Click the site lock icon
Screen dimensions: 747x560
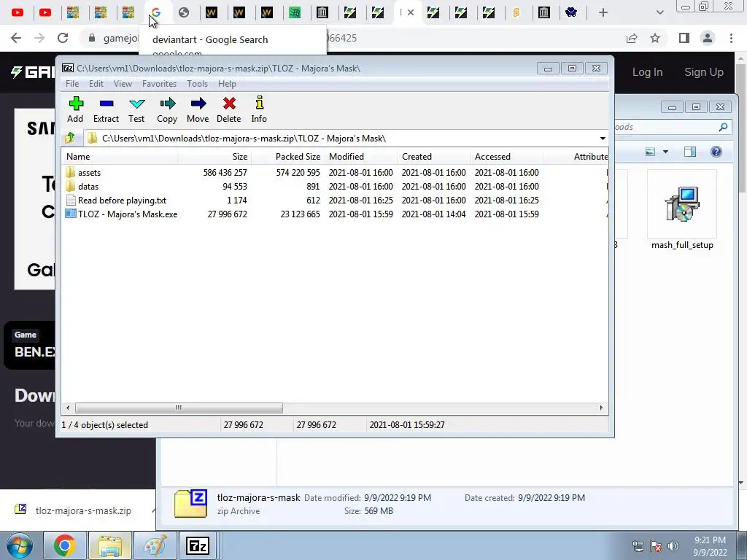point(92,38)
